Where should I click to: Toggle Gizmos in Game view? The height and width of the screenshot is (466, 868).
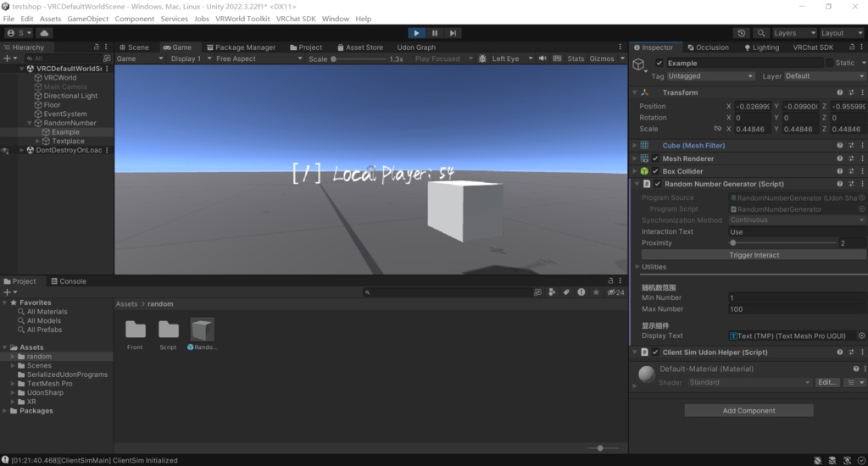(x=602, y=58)
